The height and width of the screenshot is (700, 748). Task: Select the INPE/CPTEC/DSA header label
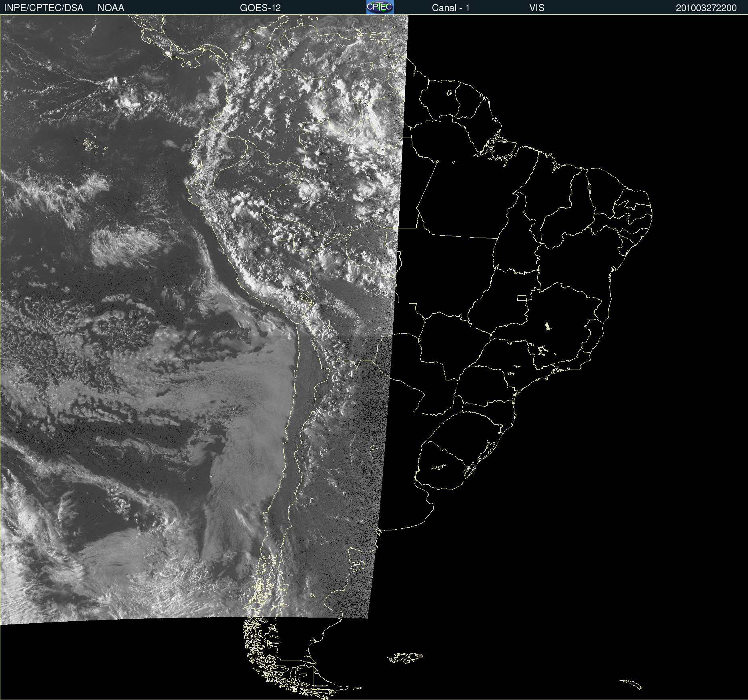44,8
